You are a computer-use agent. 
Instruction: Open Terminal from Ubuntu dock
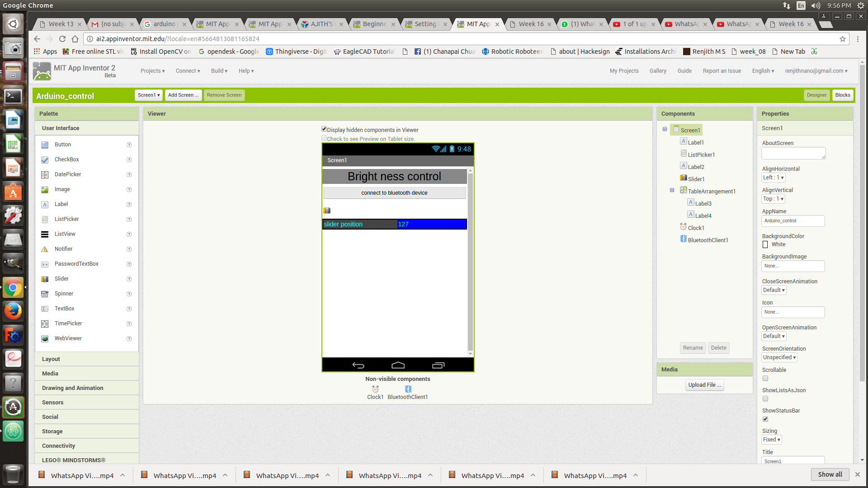tap(13, 96)
